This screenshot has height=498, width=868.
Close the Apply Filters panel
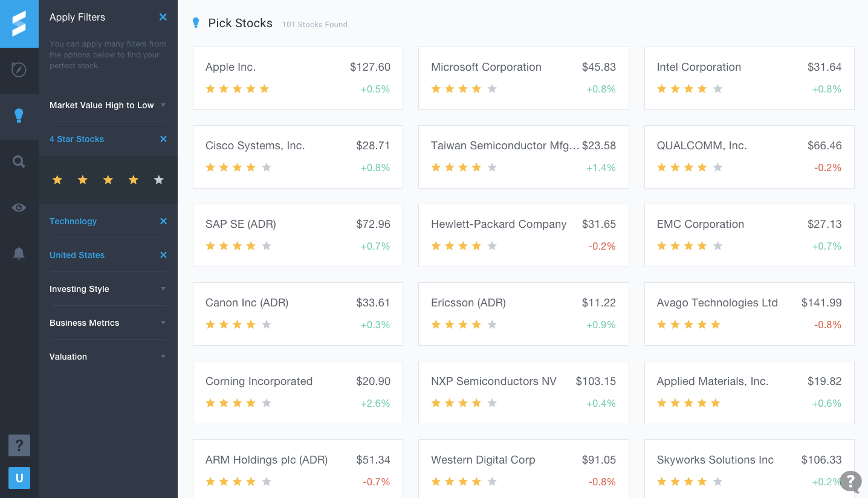(163, 18)
